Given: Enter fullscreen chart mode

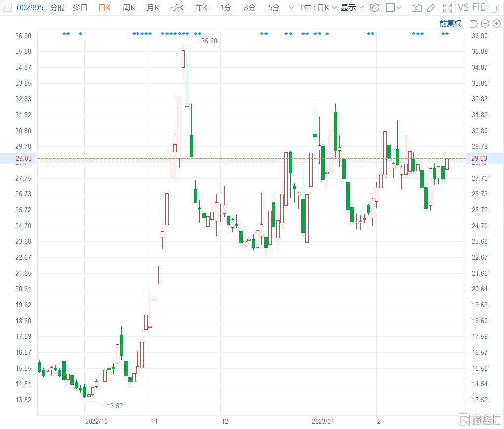Looking at the screenshot, I should 447,7.
